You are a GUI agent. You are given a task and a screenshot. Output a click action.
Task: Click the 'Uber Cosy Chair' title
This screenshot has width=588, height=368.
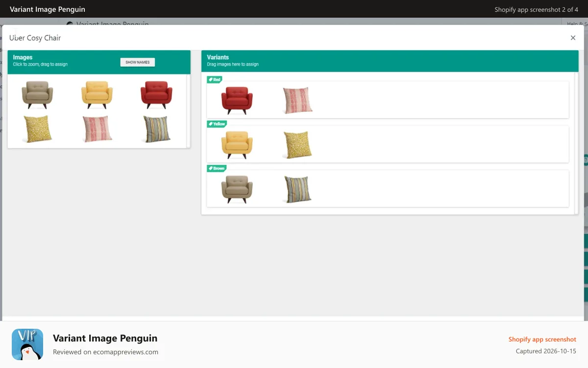35,38
